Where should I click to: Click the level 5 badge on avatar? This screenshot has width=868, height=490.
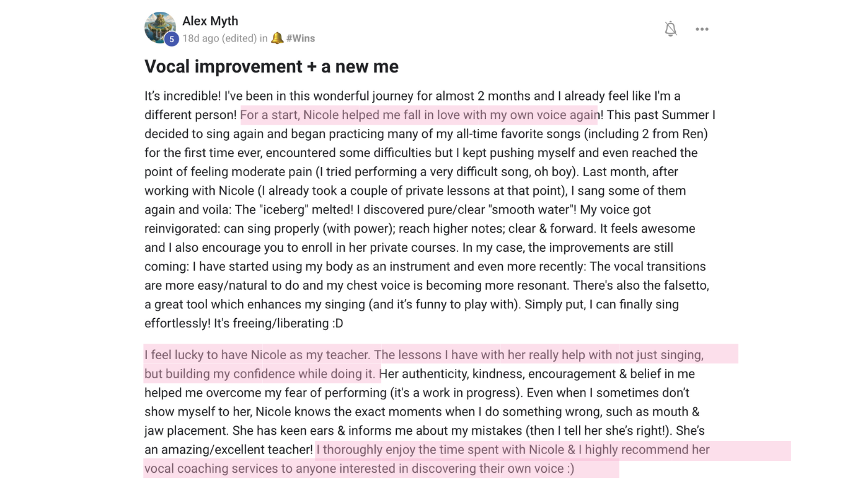pyautogui.click(x=172, y=39)
